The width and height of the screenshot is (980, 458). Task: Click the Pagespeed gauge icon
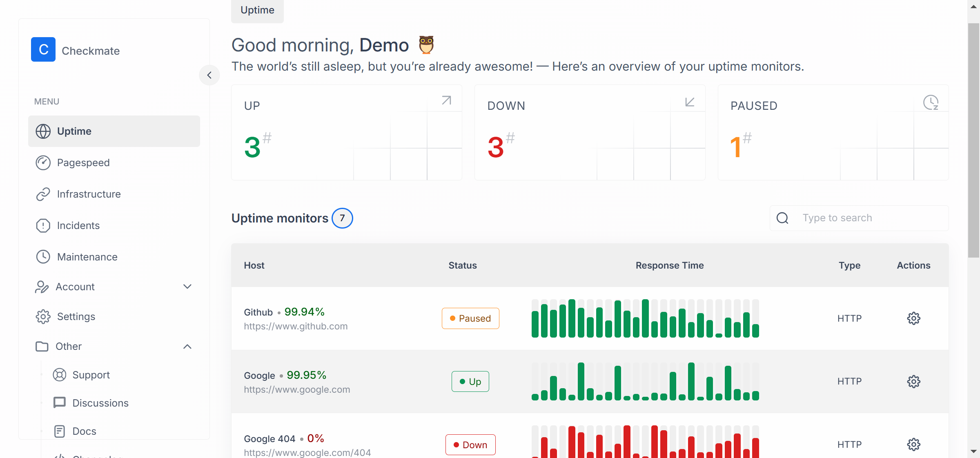click(43, 162)
